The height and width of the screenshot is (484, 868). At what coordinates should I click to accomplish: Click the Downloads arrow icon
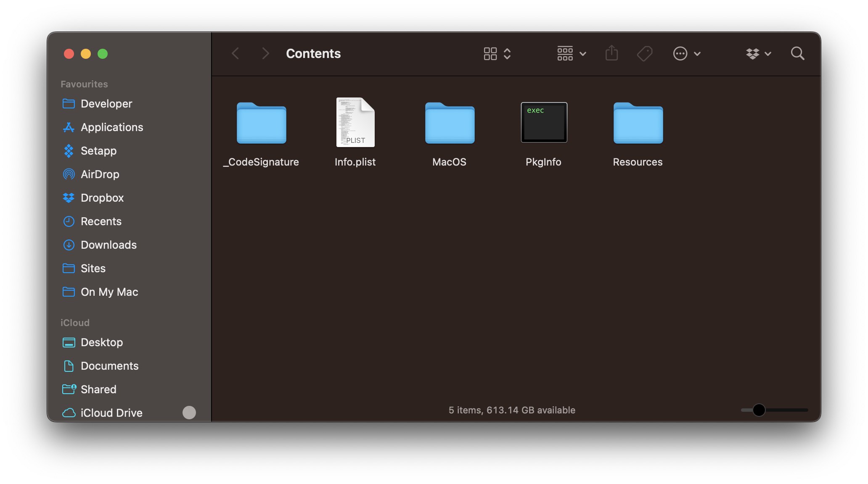pos(69,245)
